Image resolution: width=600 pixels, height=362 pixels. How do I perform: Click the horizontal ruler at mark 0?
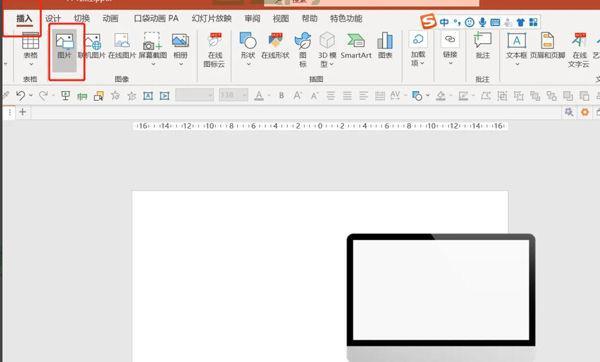320,126
